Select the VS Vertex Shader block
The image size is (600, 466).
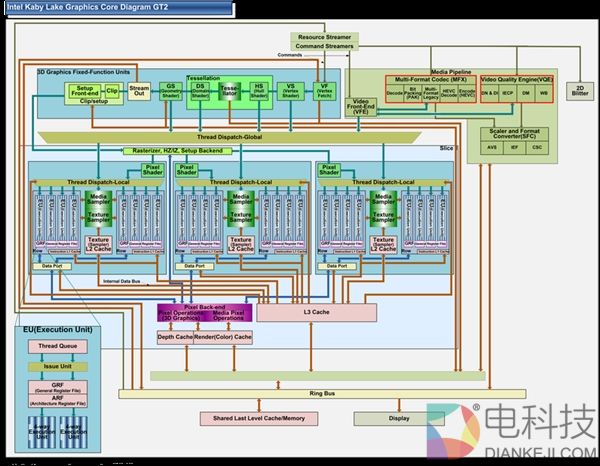pos(290,91)
